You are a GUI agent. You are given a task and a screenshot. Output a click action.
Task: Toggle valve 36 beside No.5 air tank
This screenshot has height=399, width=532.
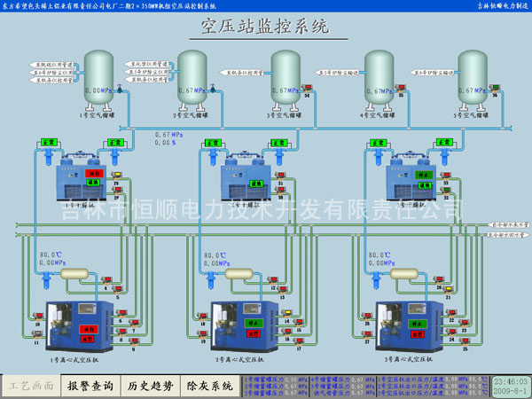point(491,88)
